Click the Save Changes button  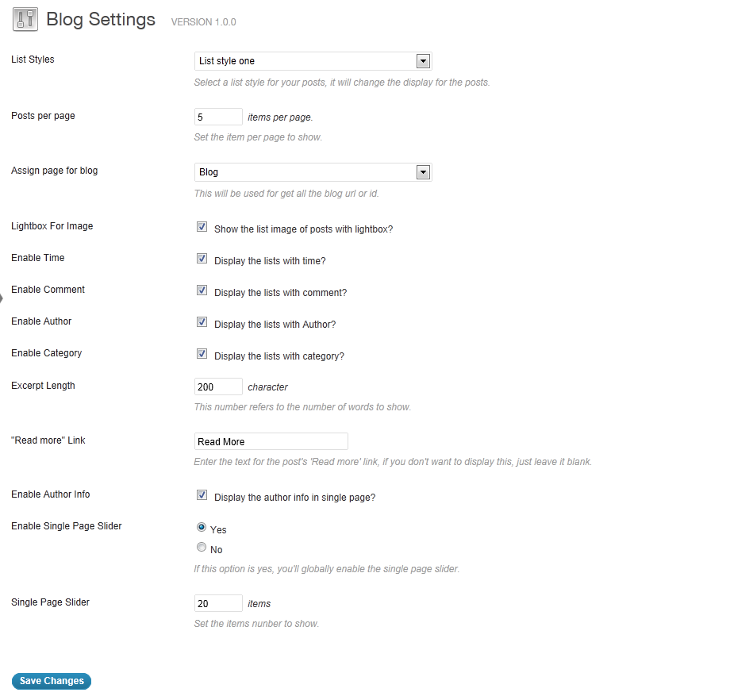[x=52, y=681]
